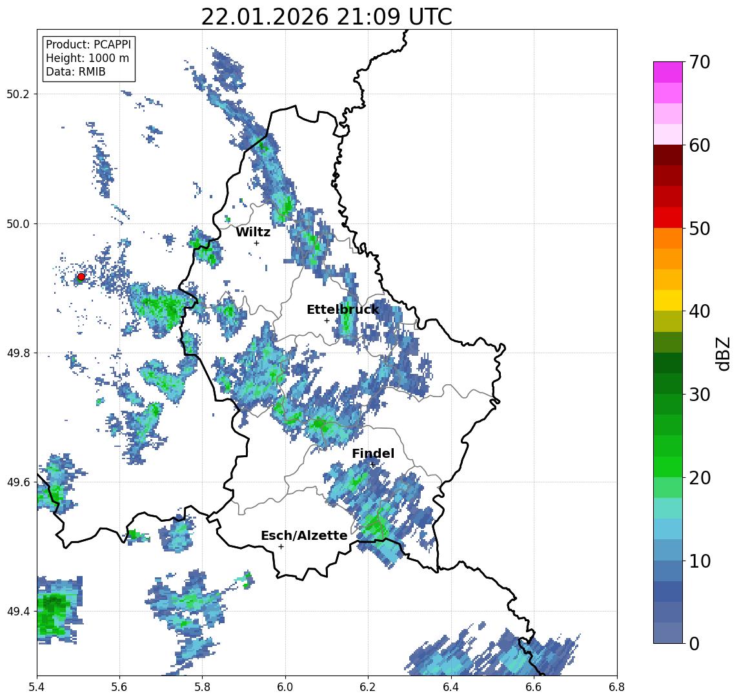Click the cross marker below Esch/Alzette
The width and height of the screenshot is (739, 700).
(x=281, y=547)
